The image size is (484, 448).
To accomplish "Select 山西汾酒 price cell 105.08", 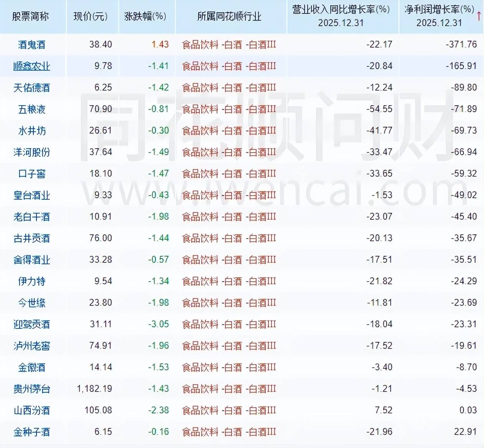I will click(98, 410).
